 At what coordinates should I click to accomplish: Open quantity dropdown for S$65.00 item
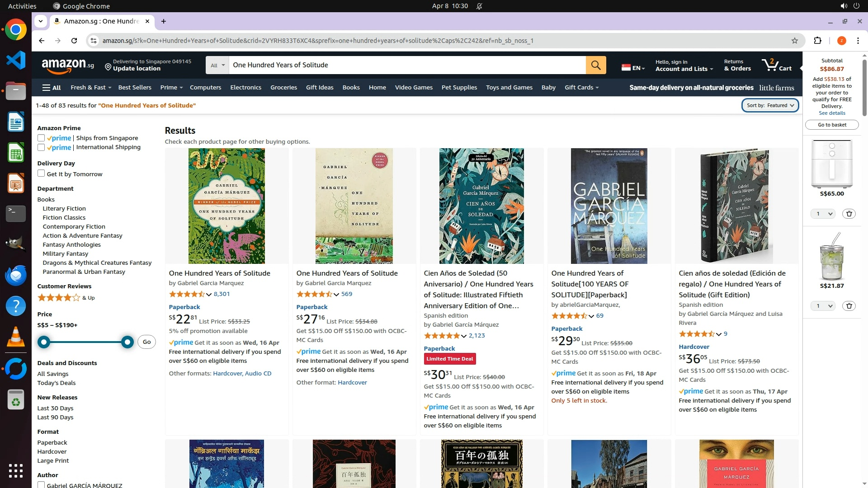823,214
